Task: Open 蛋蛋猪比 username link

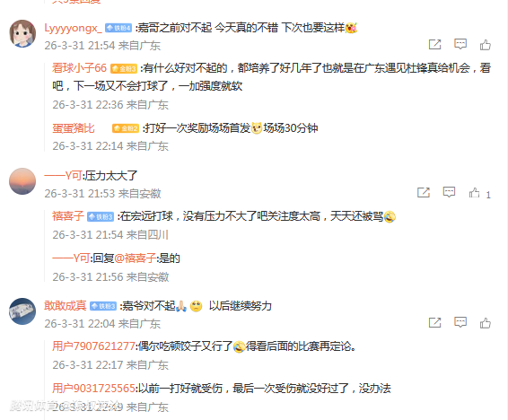Action: [74, 128]
